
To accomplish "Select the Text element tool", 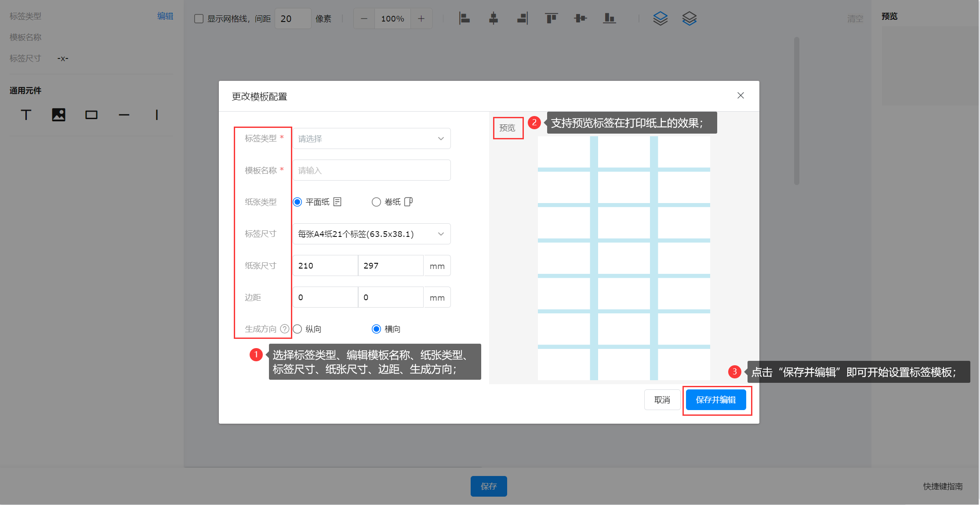I will point(26,115).
